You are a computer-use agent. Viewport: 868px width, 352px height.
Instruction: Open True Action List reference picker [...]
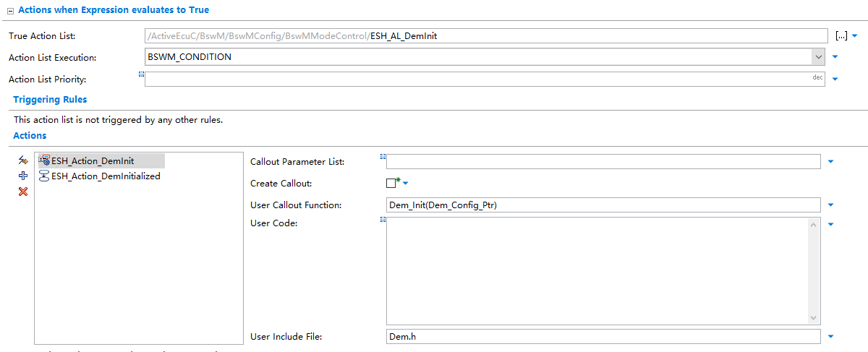tap(841, 35)
